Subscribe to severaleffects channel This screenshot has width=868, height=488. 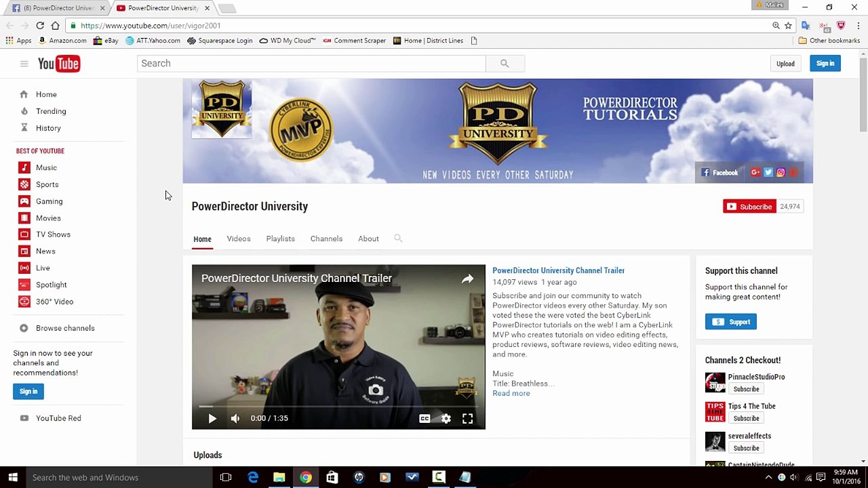coord(746,448)
